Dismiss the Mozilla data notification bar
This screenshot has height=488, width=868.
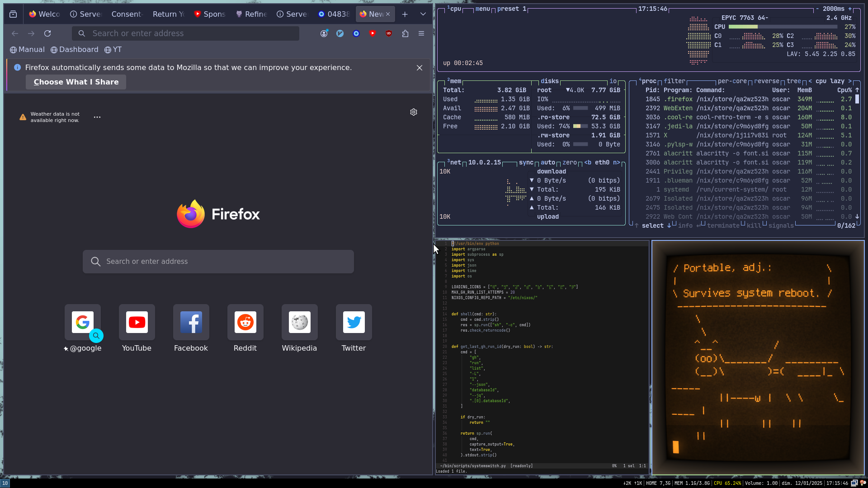(x=420, y=68)
